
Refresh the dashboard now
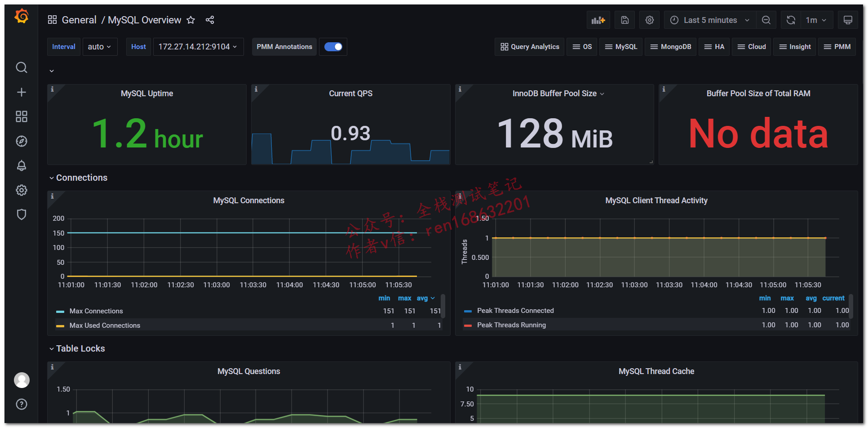pyautogui.click(x=791, y=20)
